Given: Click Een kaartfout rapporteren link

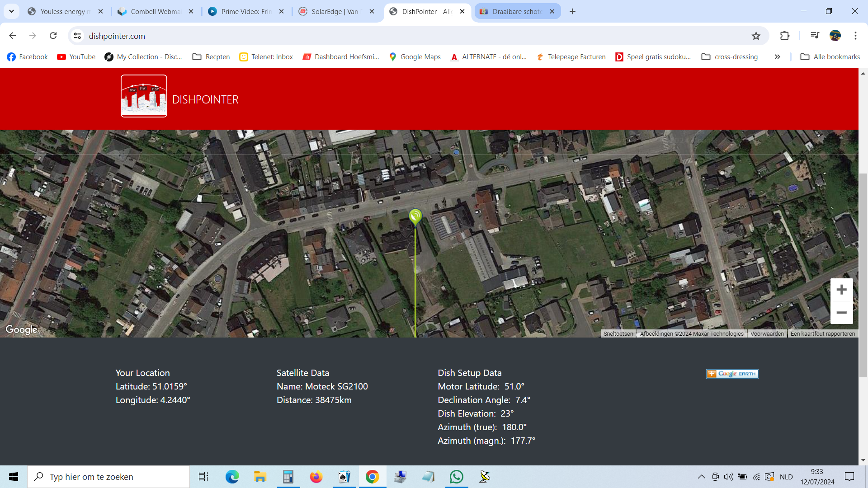Looking at the screenshot, I should pyautogui.click(x=822, y=334).
